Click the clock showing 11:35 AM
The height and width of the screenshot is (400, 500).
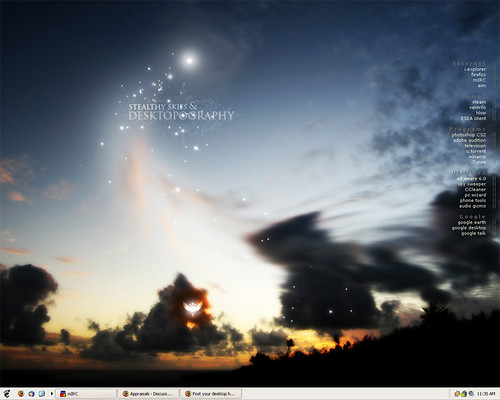tap(486, 394)
